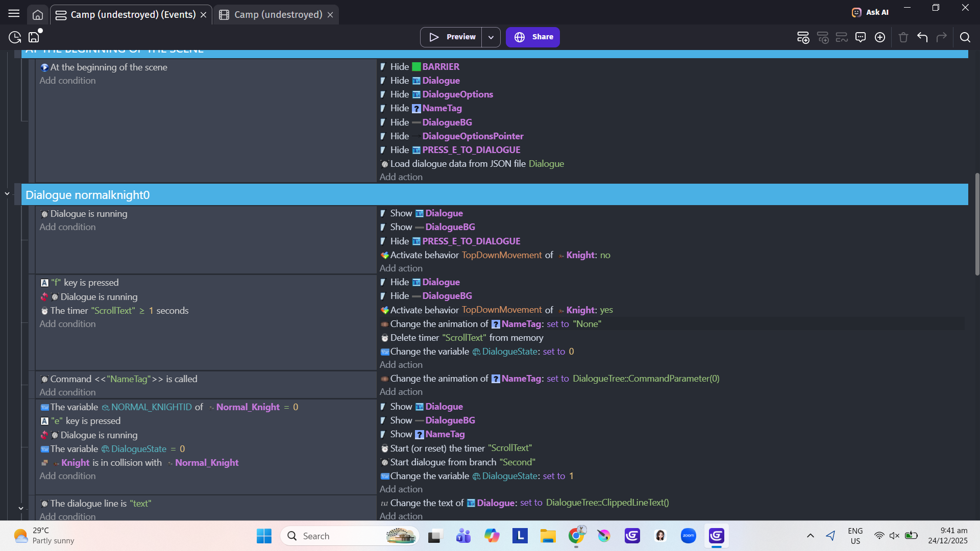Select the "yes" value of TopDownMovement action
980x551 pixels.
(606, 310)
